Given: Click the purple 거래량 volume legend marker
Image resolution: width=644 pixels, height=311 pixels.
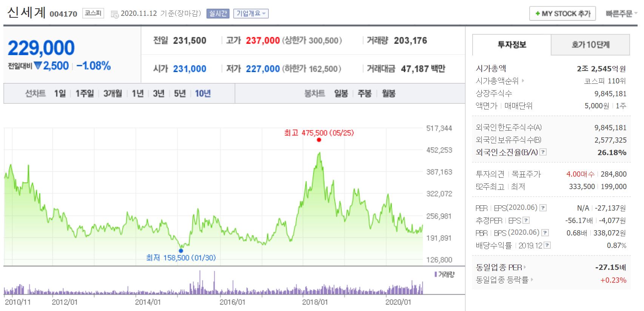Looking at the screenshot, I should (436, 275).
